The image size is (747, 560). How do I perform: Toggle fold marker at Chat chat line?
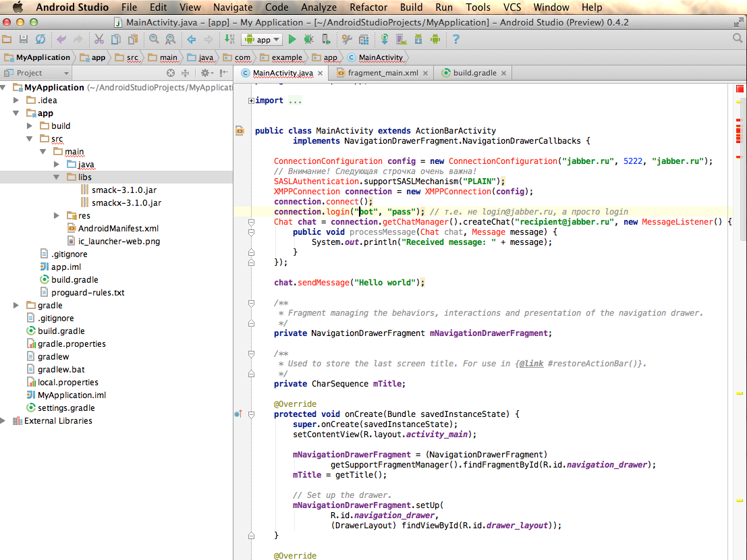pyautogui.click(x=251, y=222)
